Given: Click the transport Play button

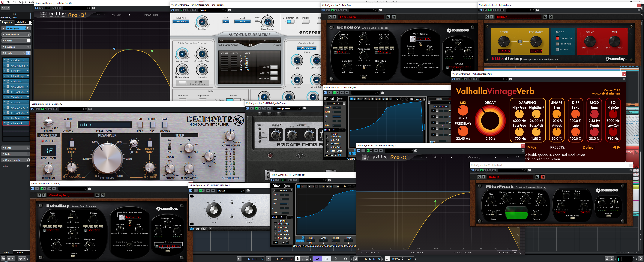Looking at the screenshot, I should coord(336,259).
